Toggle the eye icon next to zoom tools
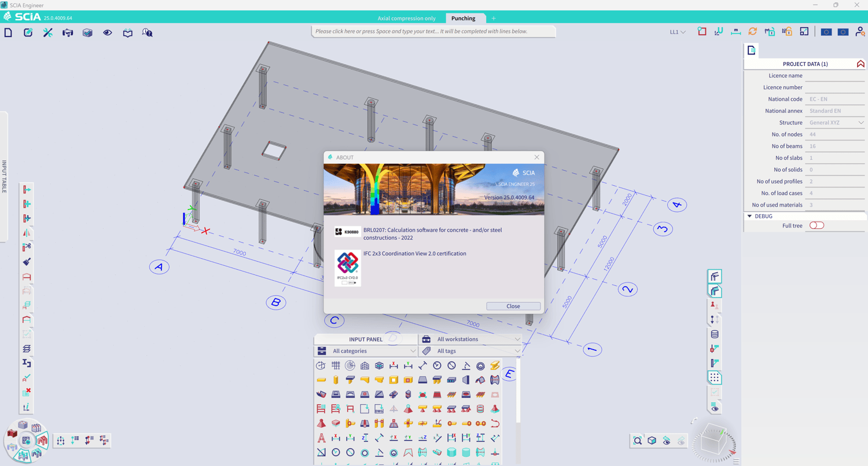 click(667, 441)
